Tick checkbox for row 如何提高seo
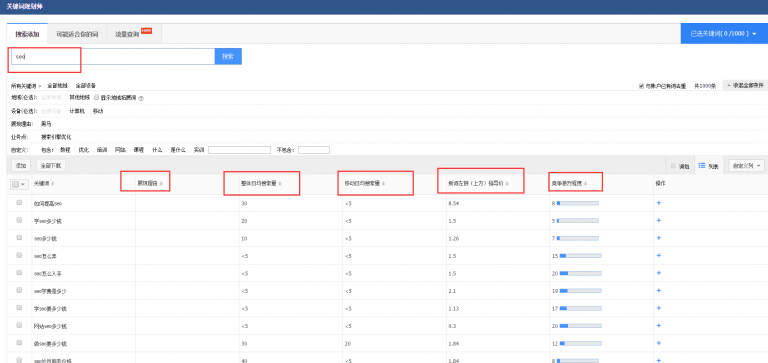 tap(19, 202)
